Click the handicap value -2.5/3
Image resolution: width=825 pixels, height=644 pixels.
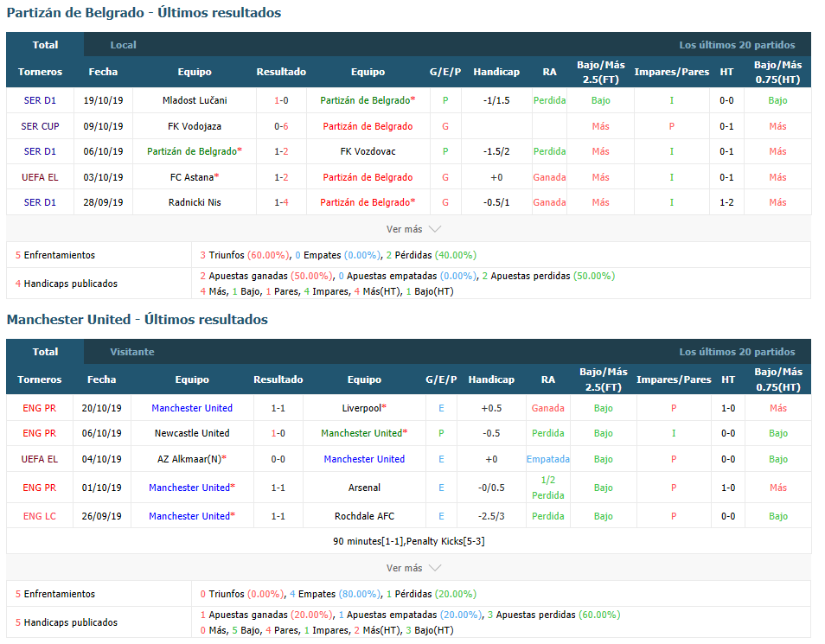pos(491,516)
